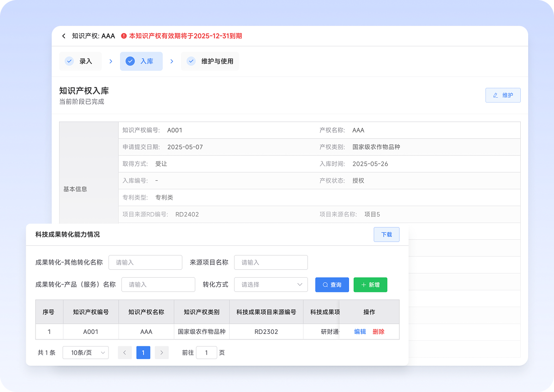The height and width of the screenshot is (392, 554).
Task: Click the chevron between 录入 and 入库
Action: click(111, 61)
